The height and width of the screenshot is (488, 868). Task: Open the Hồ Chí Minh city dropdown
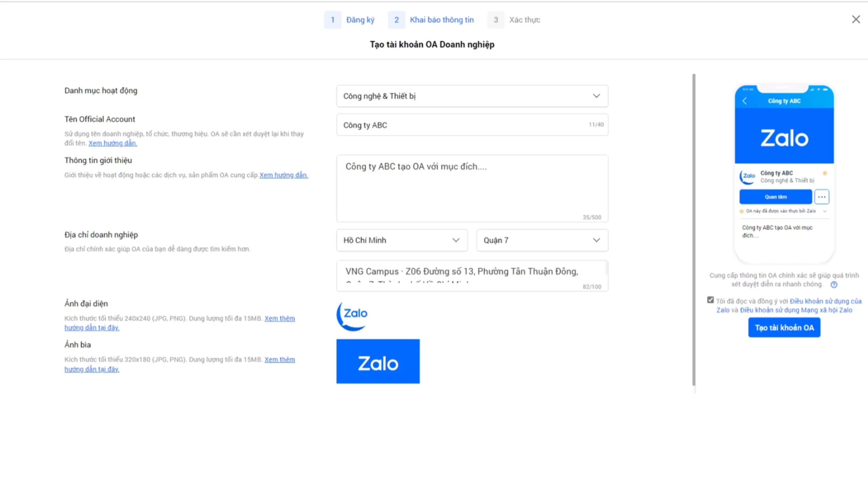coord(402,240)
